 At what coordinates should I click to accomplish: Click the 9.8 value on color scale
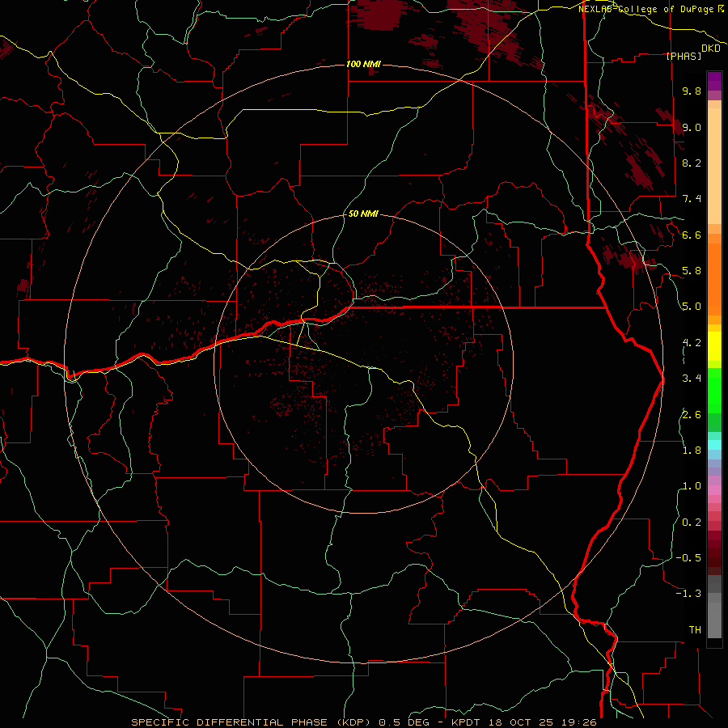pos(692,91)
